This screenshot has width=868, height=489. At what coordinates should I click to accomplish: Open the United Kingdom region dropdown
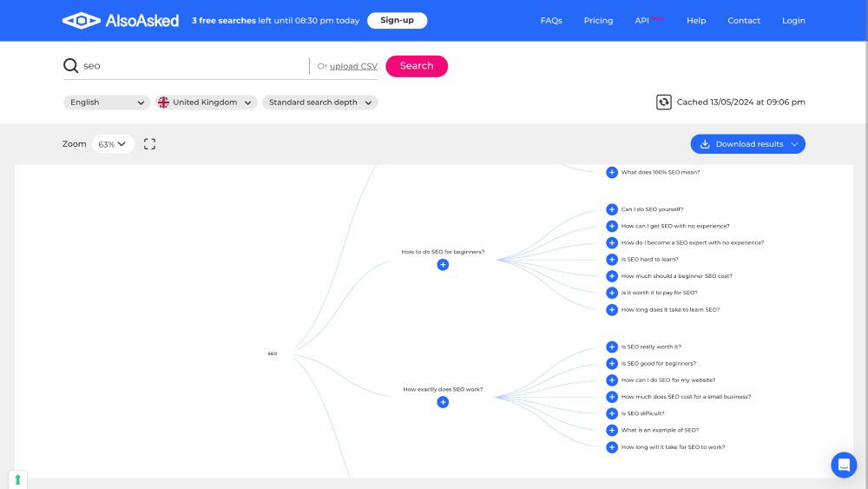(x=206, y=102)
